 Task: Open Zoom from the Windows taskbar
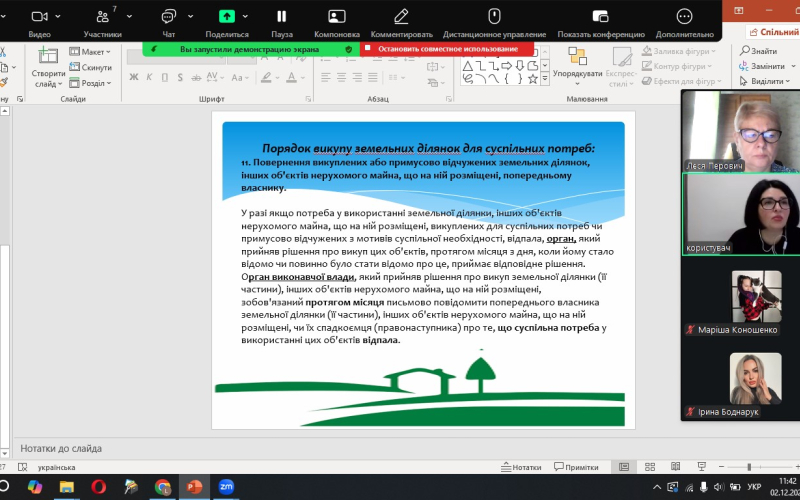pos(226,487)
